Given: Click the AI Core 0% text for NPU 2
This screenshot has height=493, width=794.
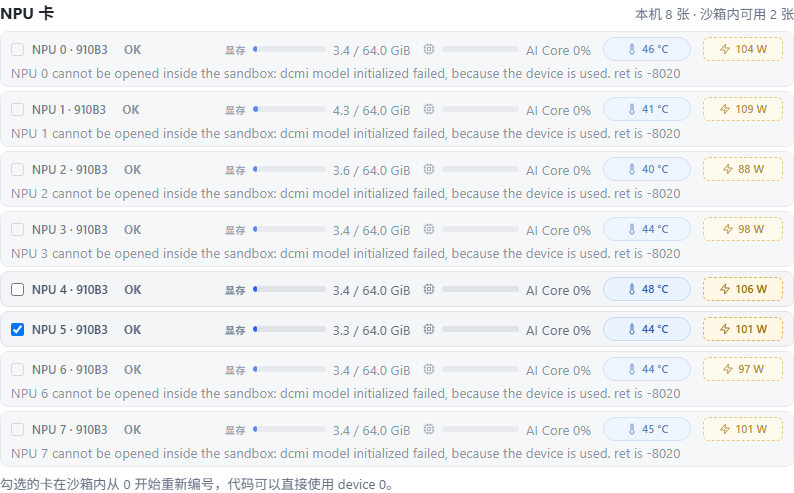Looking at the screenshot, I should tap(558, 171).
